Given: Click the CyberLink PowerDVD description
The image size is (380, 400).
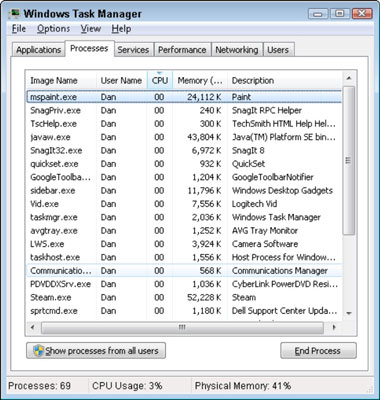Looking at the screenshot, I should click(x=285, y=284).
